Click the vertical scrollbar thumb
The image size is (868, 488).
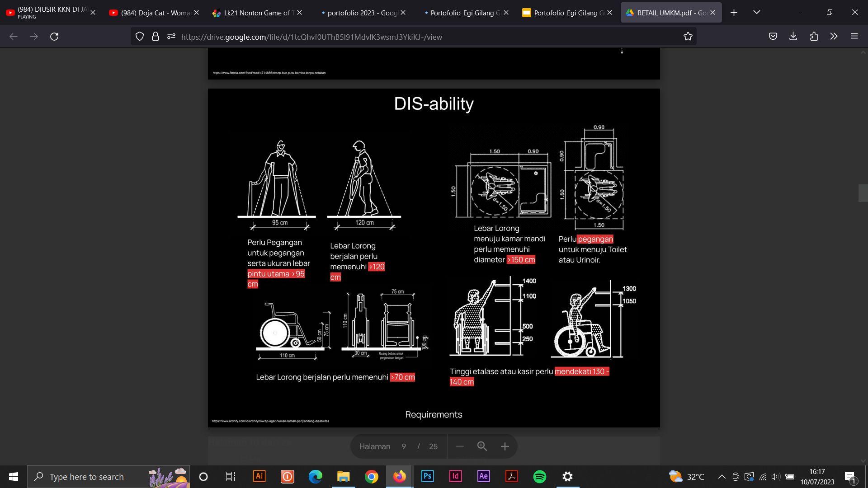(863, 193)
